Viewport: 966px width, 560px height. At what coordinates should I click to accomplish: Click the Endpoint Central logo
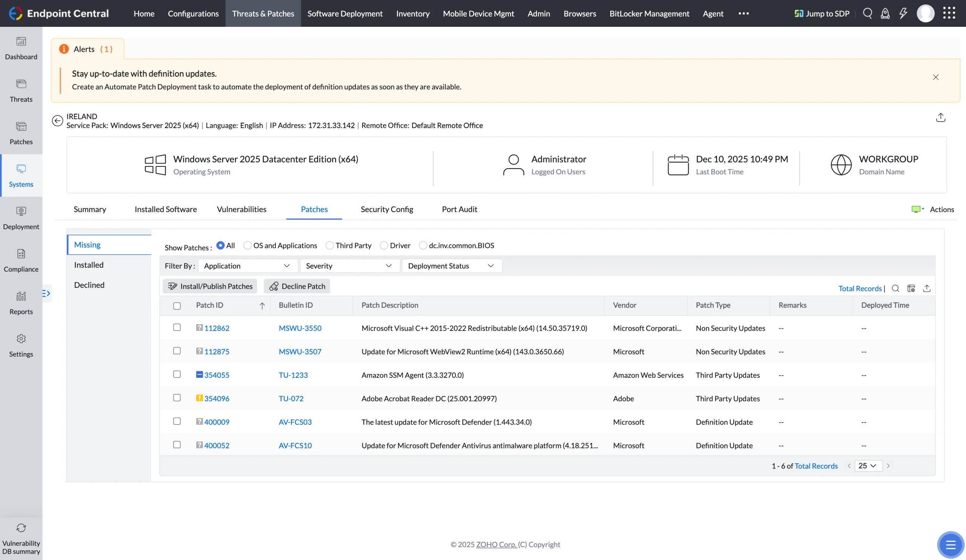point(58,14)
